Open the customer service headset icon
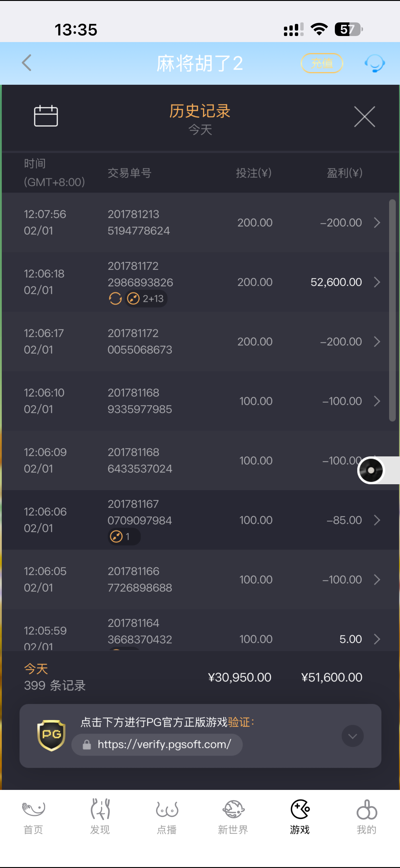 374,63
